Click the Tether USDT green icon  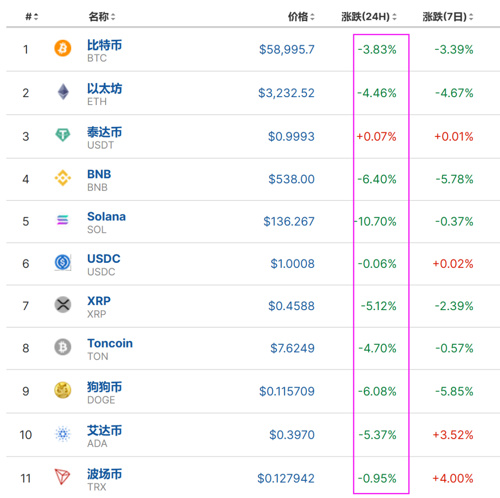pyautogui.click(x=63, y=135)
